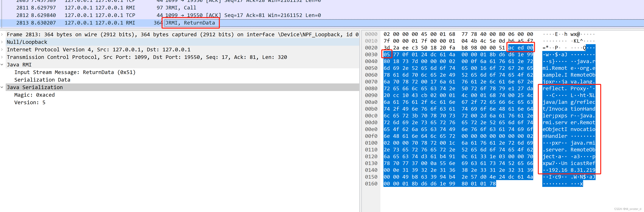Click hex offset 0160 row label
The width and height of the screenshot is (644, 212).
tap(371, 183)
